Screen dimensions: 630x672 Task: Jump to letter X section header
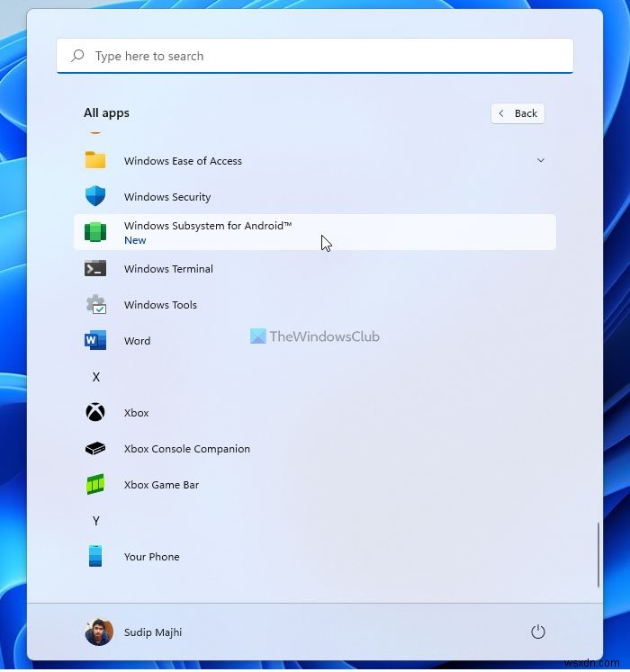click(96, 377)
